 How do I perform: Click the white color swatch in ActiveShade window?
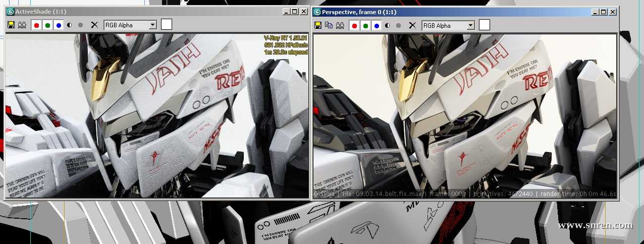pyautogui.click(x=167, y=25)
